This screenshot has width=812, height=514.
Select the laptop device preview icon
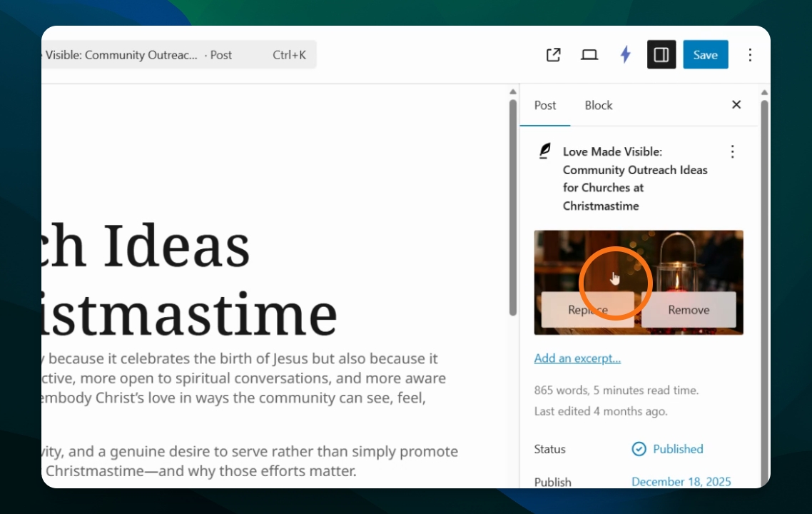[x=589, y=54]
